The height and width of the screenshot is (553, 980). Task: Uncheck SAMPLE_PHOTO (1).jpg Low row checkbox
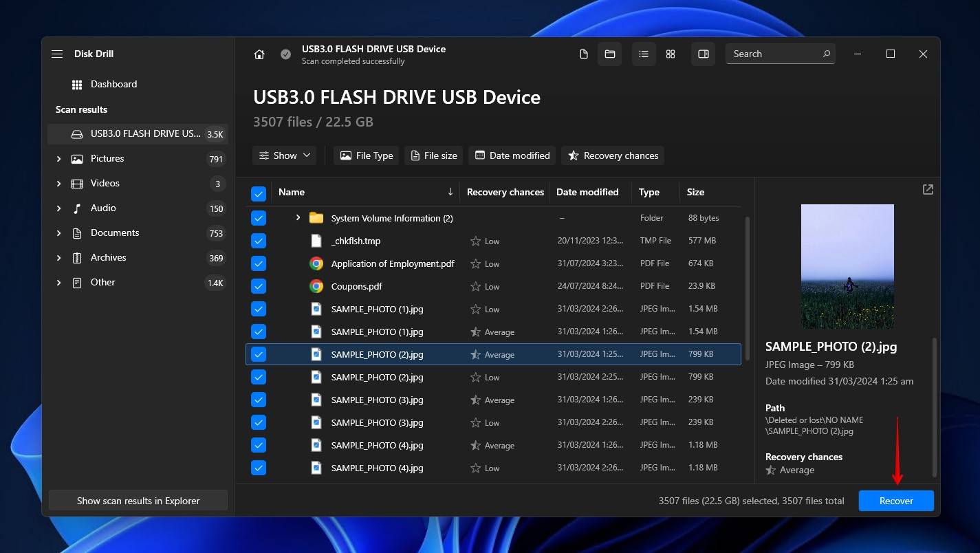pos(259,309)
